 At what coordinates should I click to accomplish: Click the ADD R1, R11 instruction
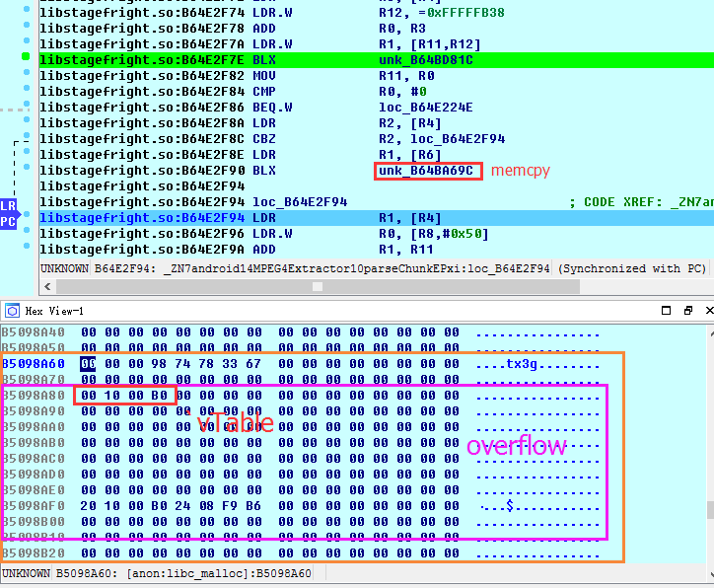(x=343, y=250)
